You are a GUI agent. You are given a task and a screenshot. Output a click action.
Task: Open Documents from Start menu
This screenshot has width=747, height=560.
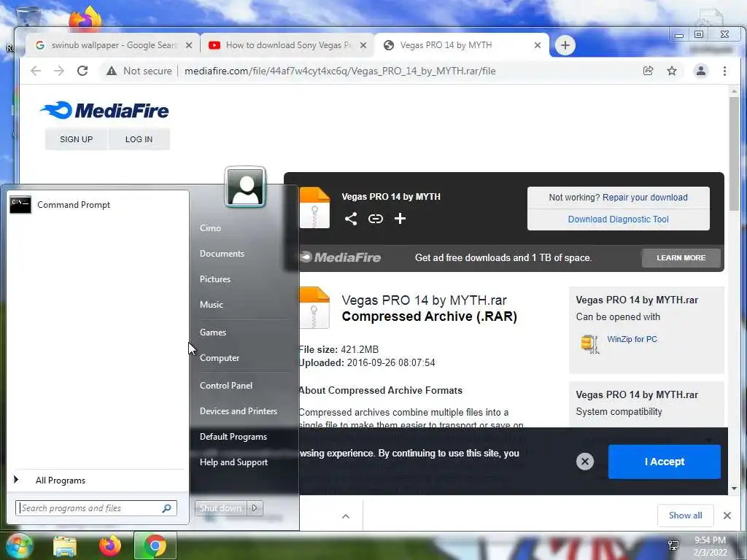[x=222, y=254]
